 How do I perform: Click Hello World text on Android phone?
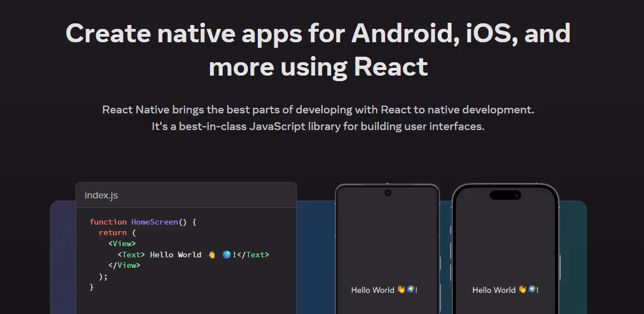pos(384,290)
